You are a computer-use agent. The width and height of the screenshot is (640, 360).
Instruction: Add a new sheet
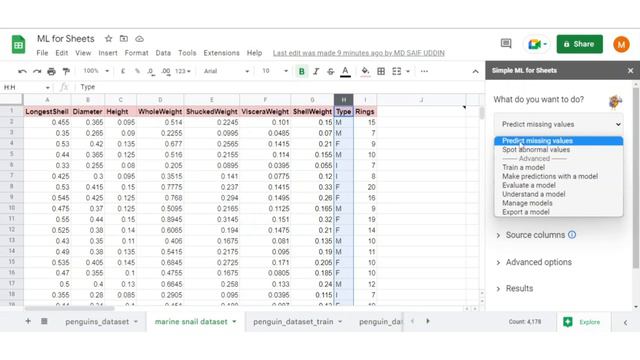tap(28, 322)
